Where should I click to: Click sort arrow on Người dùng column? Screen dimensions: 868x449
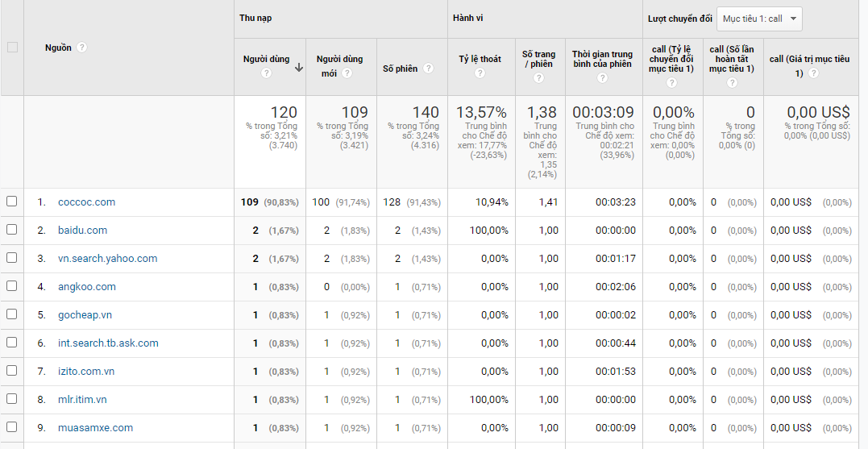tap(299, 68)
